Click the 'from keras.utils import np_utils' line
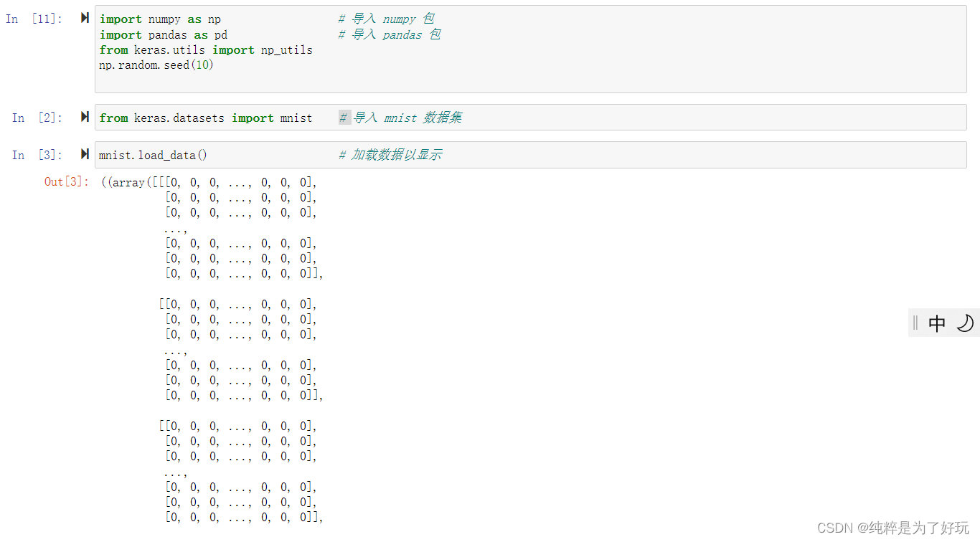Viewport: 980px width, 542px height. pos(206,49)
